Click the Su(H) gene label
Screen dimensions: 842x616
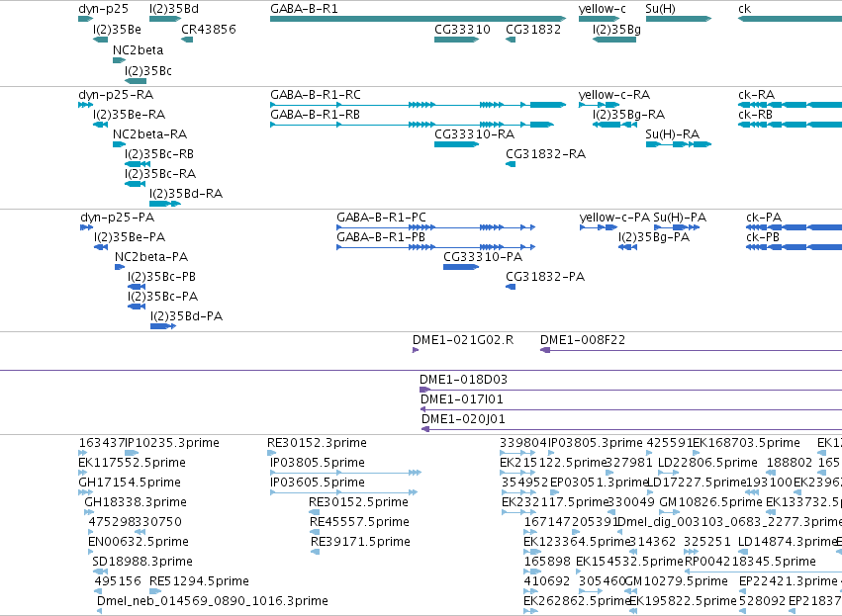click(661, 9)
